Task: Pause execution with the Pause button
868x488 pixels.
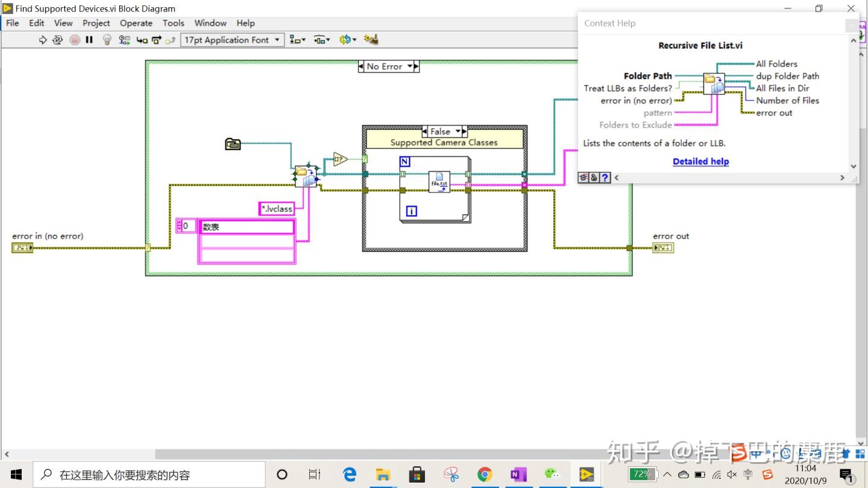Action: (89, 40)
